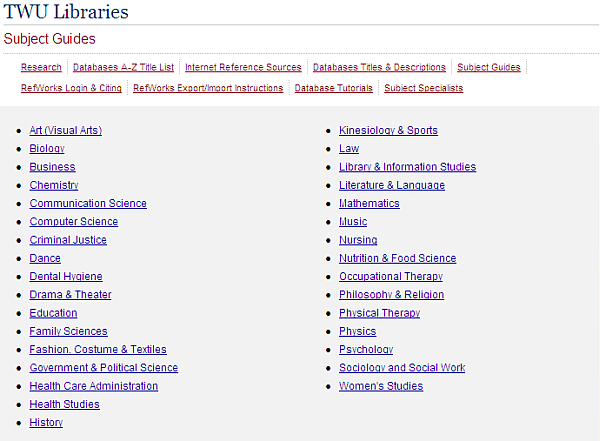Visit the Subject Specialists page
600x441 pixels.
pyautogui.click(x=423, y=88)
